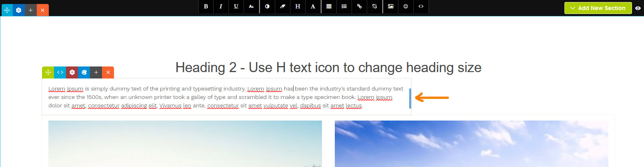
Task: Remove the text block with orange X
Action: click(108, 72)
